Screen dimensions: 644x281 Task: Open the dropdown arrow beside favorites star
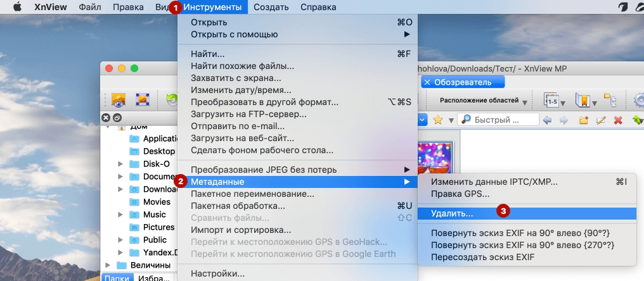451,121
